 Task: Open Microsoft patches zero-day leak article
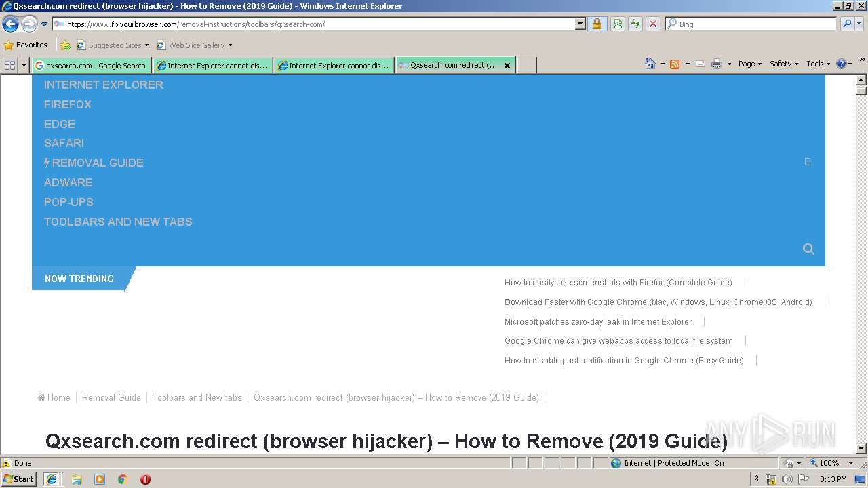point(598,322)
